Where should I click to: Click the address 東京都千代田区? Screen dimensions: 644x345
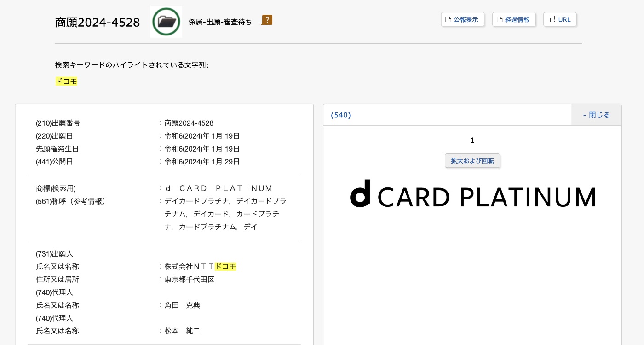point(190,280)
